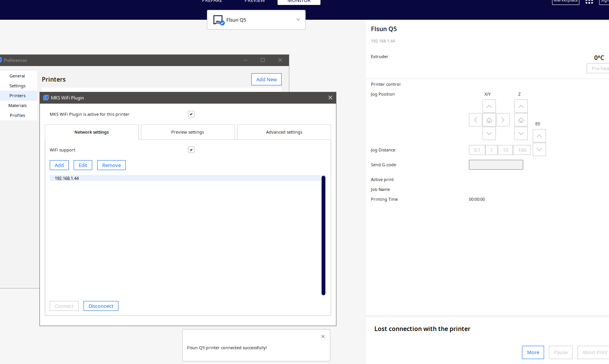Extrude filament with the E0 up arrow
The image size is (609, 364).
click(x=539, y=136)
